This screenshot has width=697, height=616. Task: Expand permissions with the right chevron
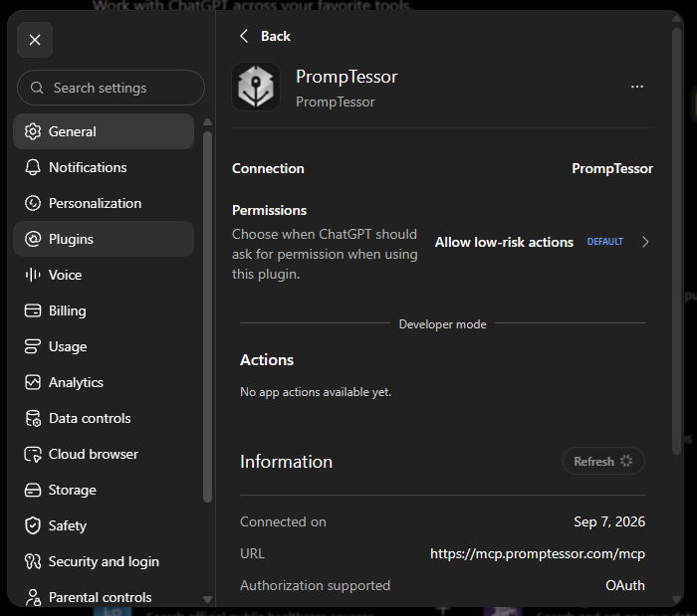point(645,242)
